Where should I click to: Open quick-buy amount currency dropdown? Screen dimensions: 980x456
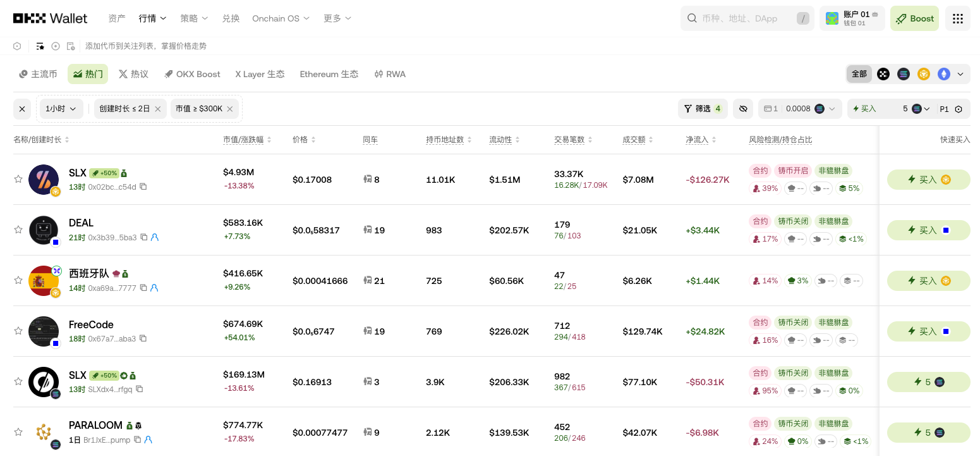tap(921, 109)
